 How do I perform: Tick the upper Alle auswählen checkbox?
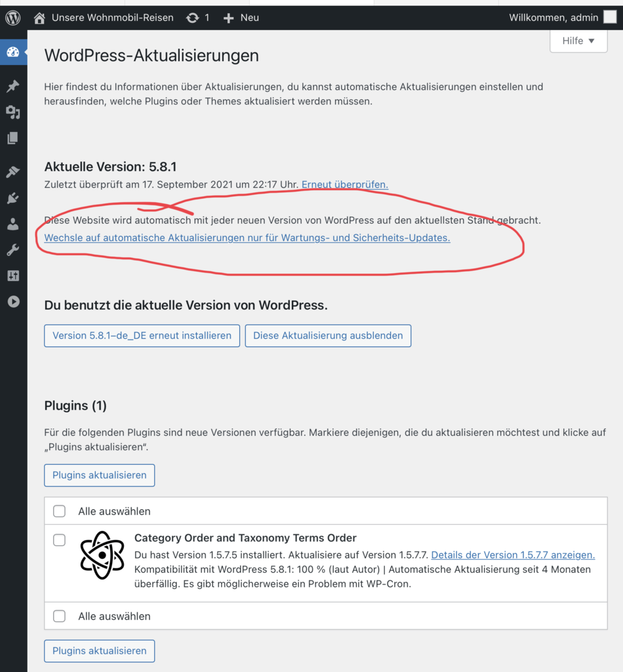[59, 511]
